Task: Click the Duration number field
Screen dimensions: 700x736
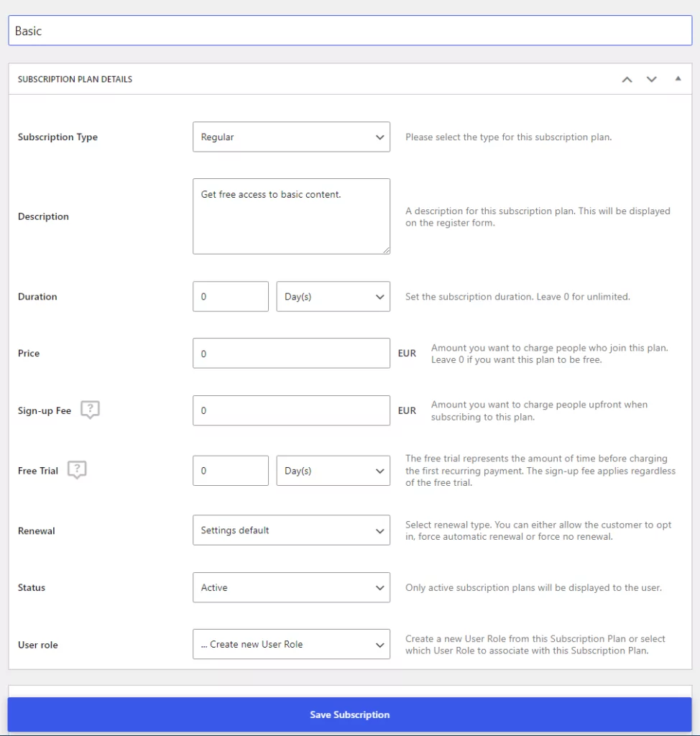Action: pos(231,297)
